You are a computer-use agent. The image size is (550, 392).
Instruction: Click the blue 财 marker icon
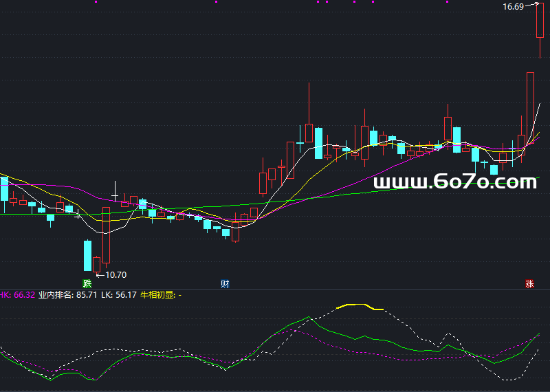[225, 283]
